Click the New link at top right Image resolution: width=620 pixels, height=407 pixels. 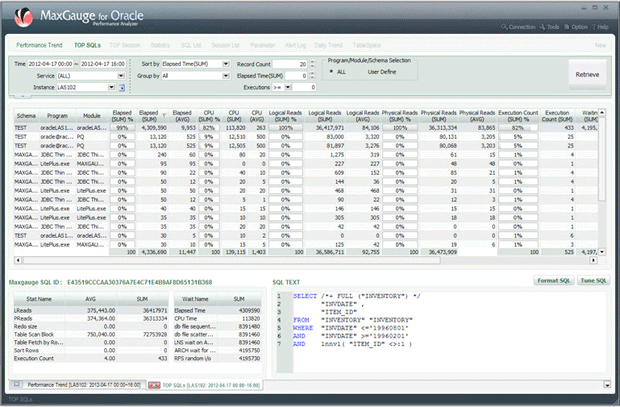[600, 45]
